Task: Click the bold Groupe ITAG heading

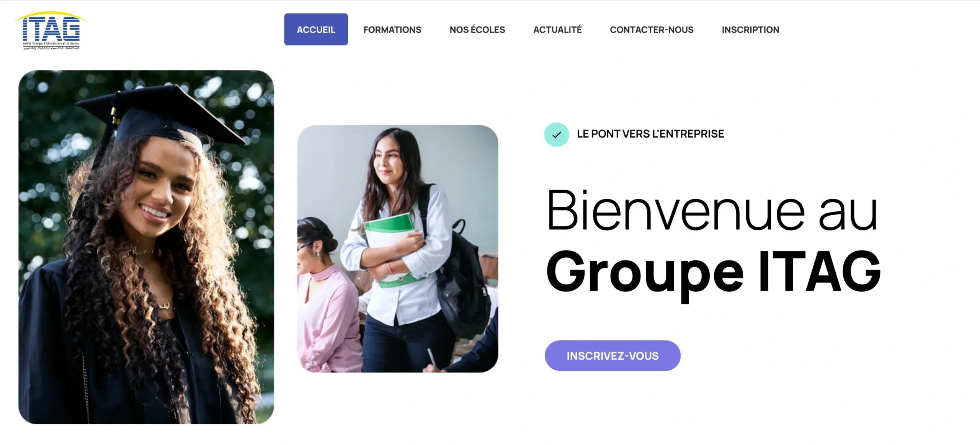Action: [714, 273]
